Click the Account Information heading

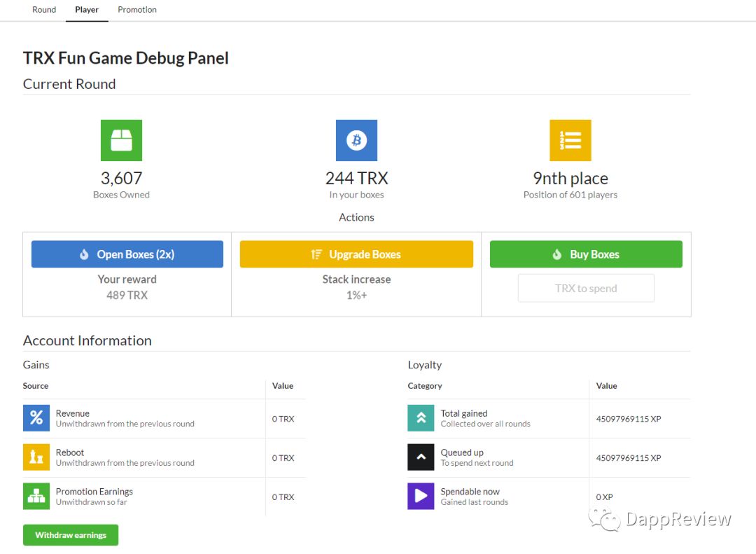pos(87,340)
